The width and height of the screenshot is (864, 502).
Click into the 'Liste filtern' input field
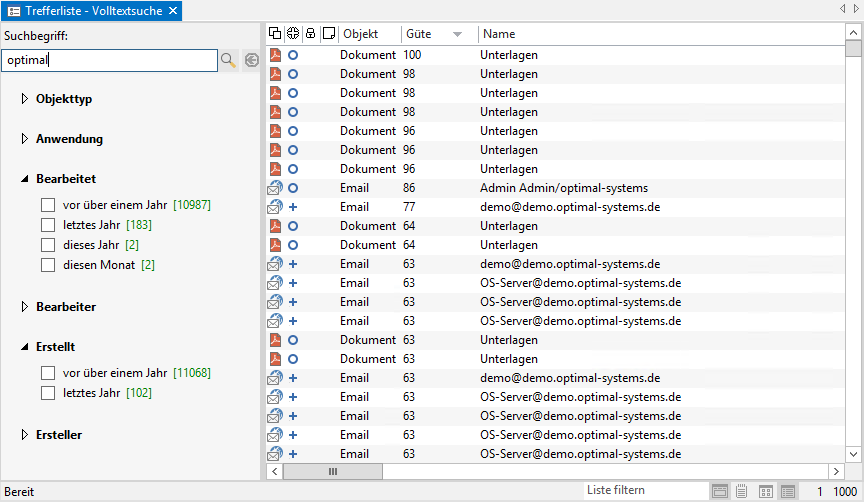[x=643, y=491]
